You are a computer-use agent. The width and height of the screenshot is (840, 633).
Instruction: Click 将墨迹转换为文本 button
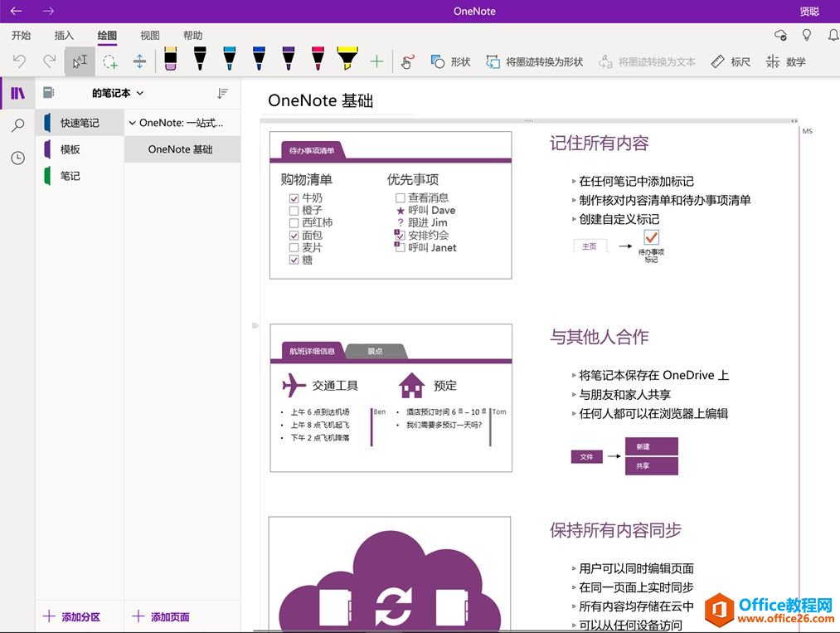(x=647, y=61)
